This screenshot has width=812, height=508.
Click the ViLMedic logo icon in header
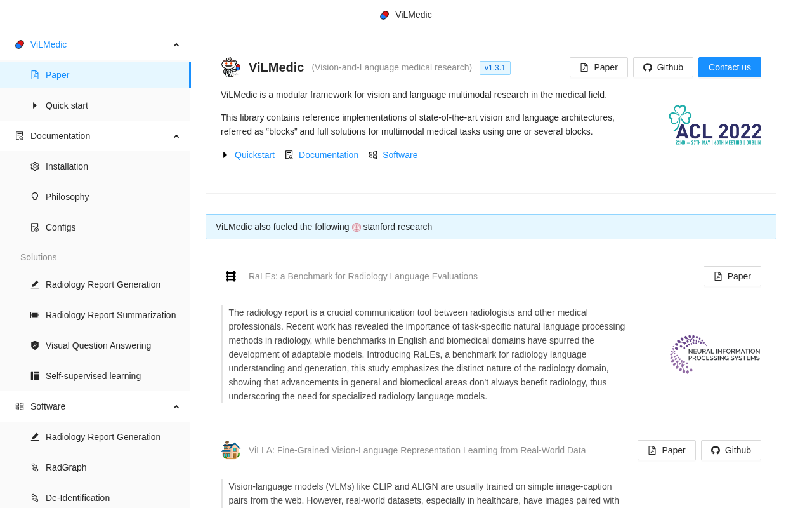[x=384, y=15]
